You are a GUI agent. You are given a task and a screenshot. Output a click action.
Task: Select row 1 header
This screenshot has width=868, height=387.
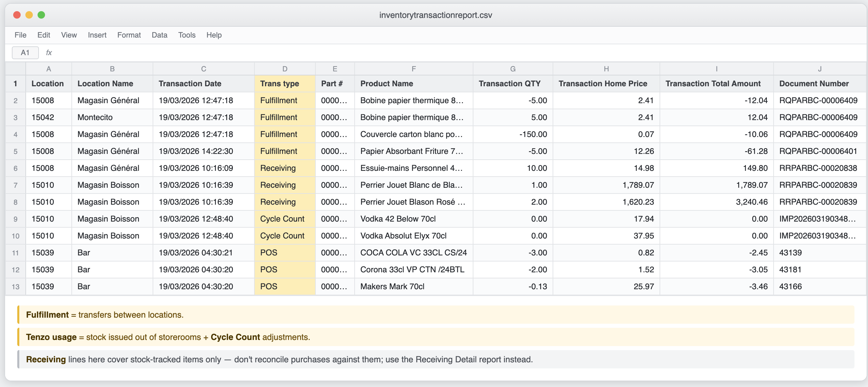click(x=16, y=84)
